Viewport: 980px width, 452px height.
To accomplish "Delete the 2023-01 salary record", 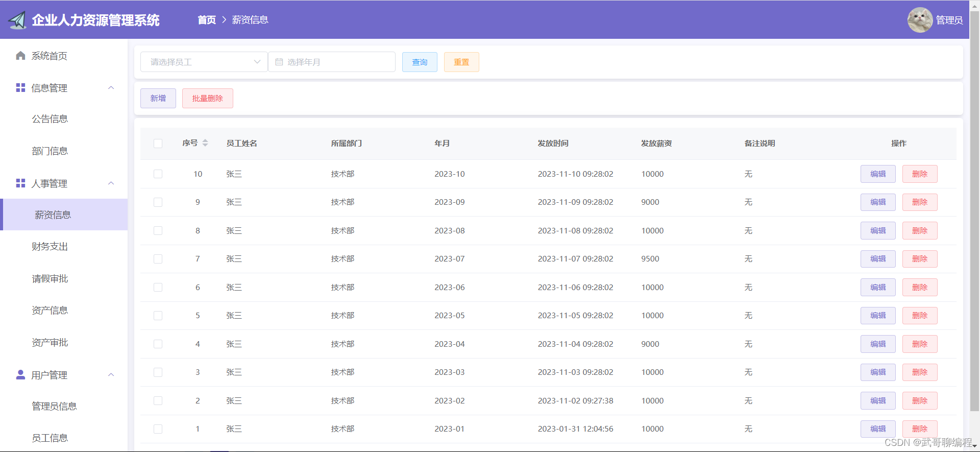I will [920, 429].
